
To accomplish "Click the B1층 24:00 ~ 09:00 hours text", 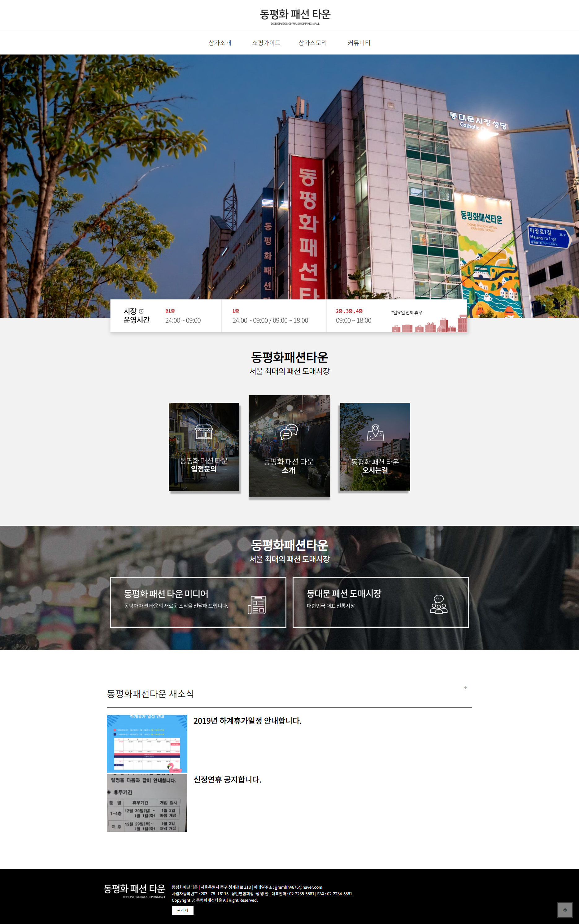I will [x=183, y=316].
